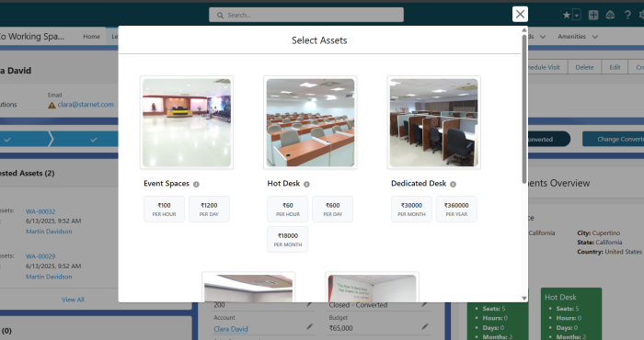Edit the 200 value pencil icon
This screenshot has height=340, width=644.
309,304
